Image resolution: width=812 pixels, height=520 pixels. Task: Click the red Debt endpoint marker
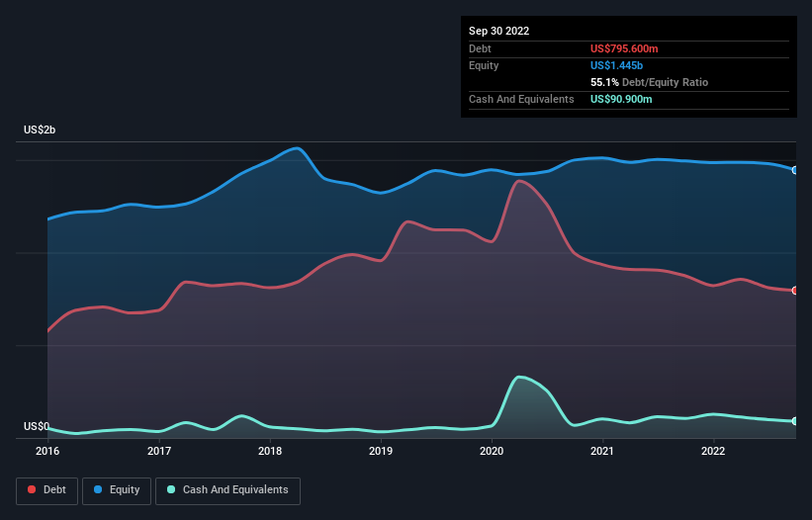point(795,291)
